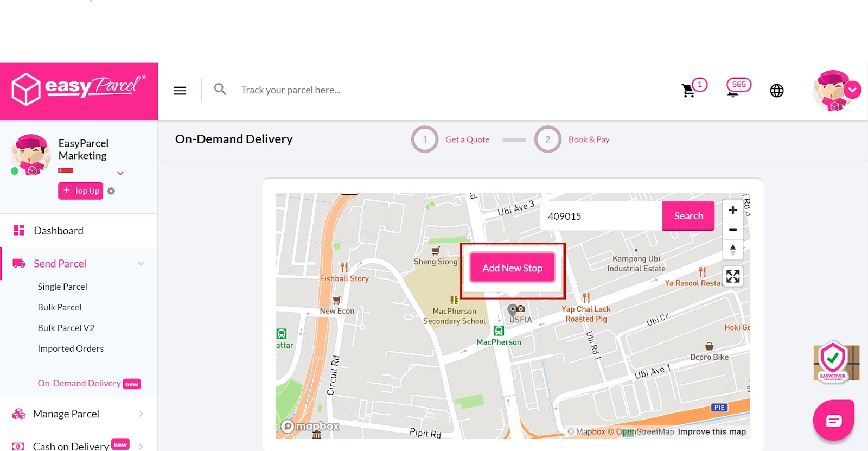Open the hamburger navigation menu
This screenshot has width=868, height=451.
[180, 90]
